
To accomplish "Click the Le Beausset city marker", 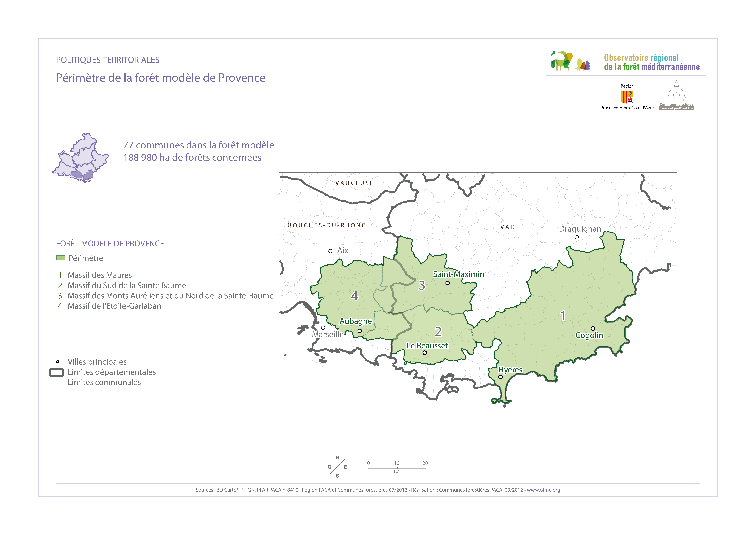I will click(425, 353).
